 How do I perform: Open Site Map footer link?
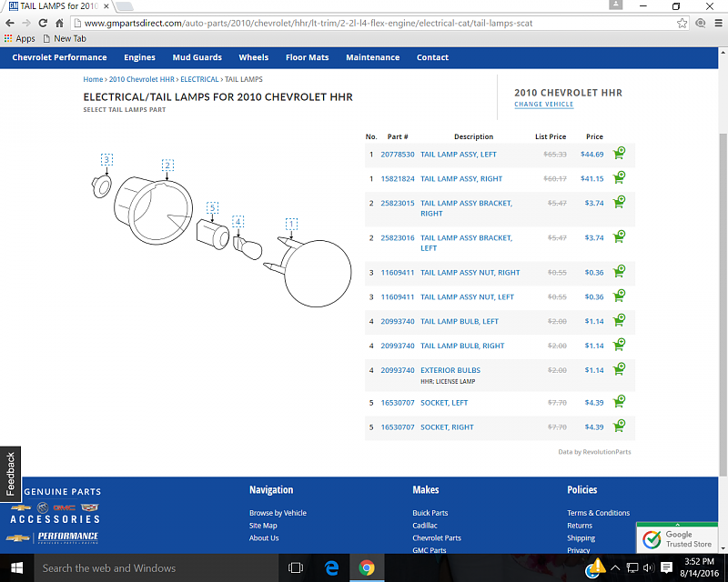click(263, 526)
